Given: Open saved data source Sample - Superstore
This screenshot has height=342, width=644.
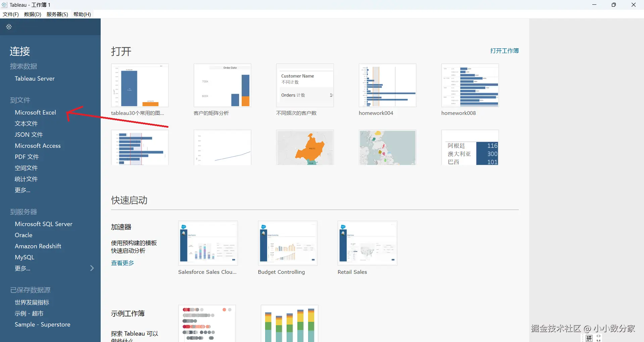Looking at the screenshot, I should point(43,325).
